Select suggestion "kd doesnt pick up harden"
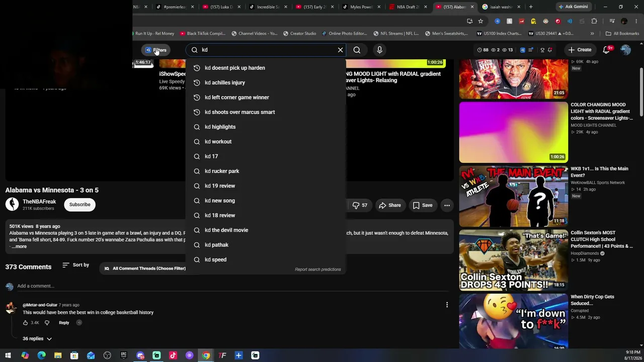 tap(266, 68)
